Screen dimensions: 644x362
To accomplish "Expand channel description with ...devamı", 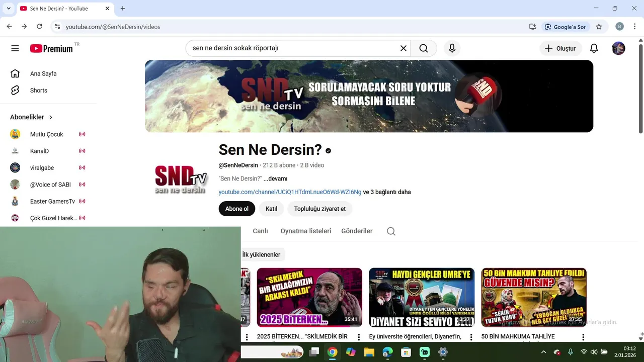I will tap(275, 178).
